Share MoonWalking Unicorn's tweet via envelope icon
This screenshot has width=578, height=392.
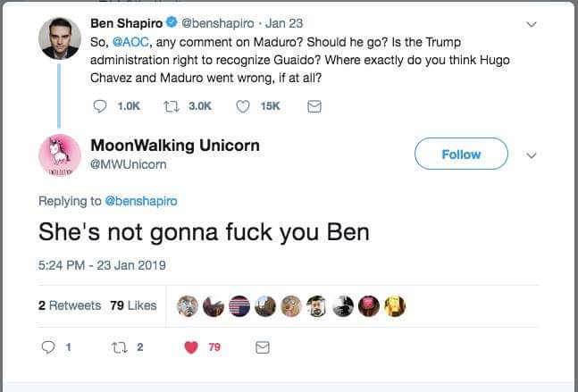click(263, 346)
